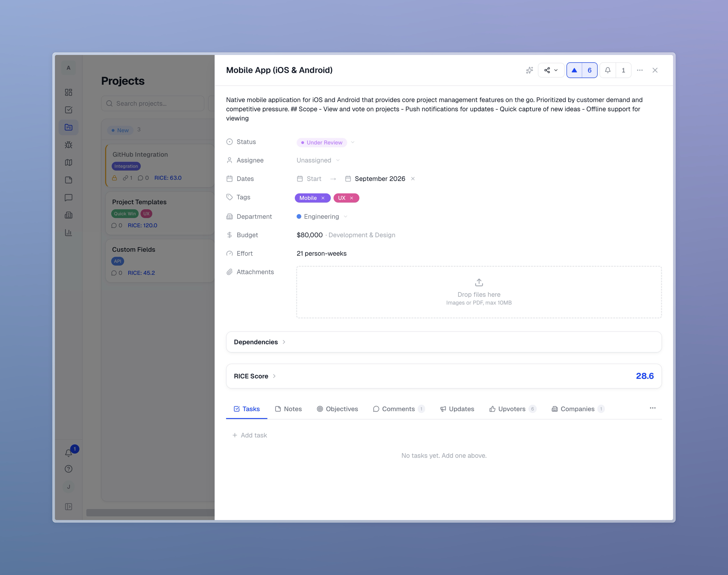Show more tabs via the ellipsis icon
The height and width of the screenshot is (575, 728).
click(652, 408)
